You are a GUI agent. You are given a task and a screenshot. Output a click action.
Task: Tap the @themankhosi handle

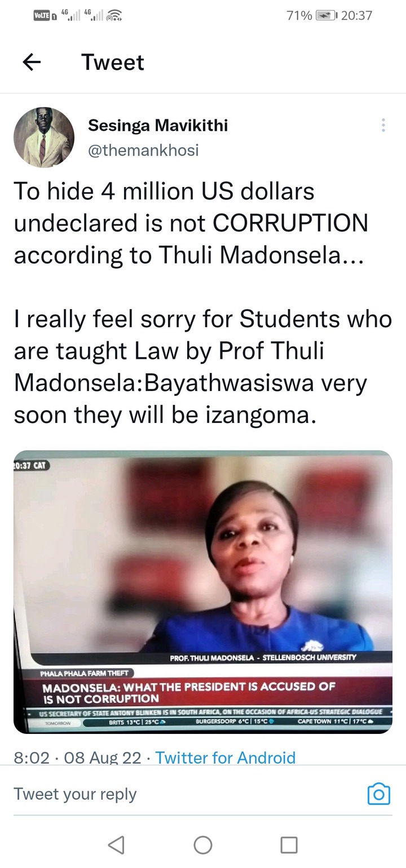(x=143, y=150)
